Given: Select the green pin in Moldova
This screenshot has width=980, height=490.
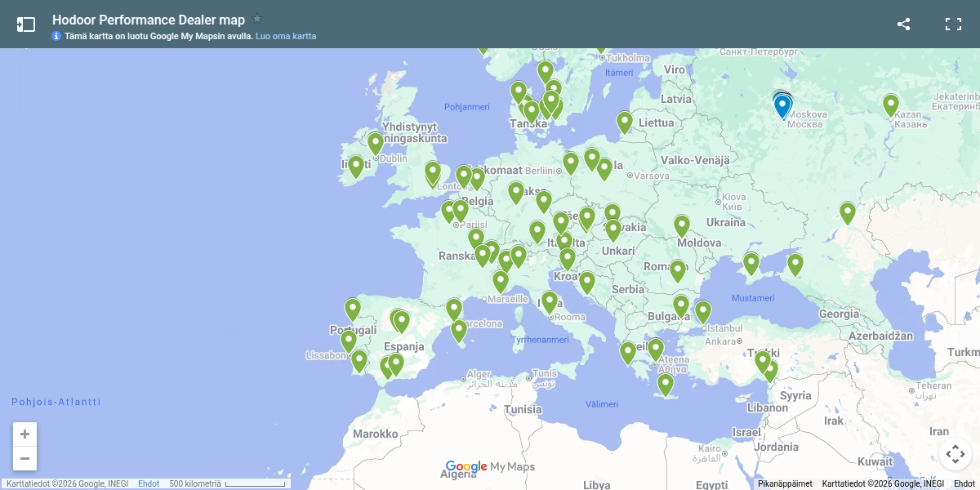Looking at the screenshot, I should 682,227.
